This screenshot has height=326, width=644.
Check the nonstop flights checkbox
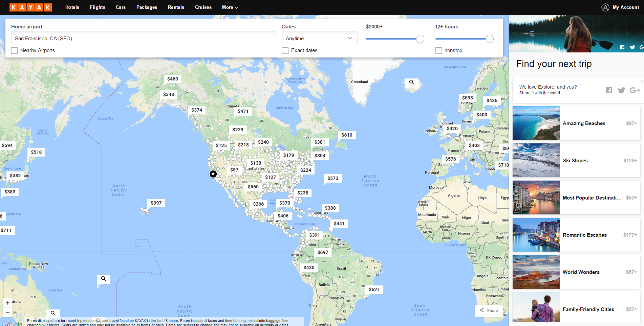[438, 50]
